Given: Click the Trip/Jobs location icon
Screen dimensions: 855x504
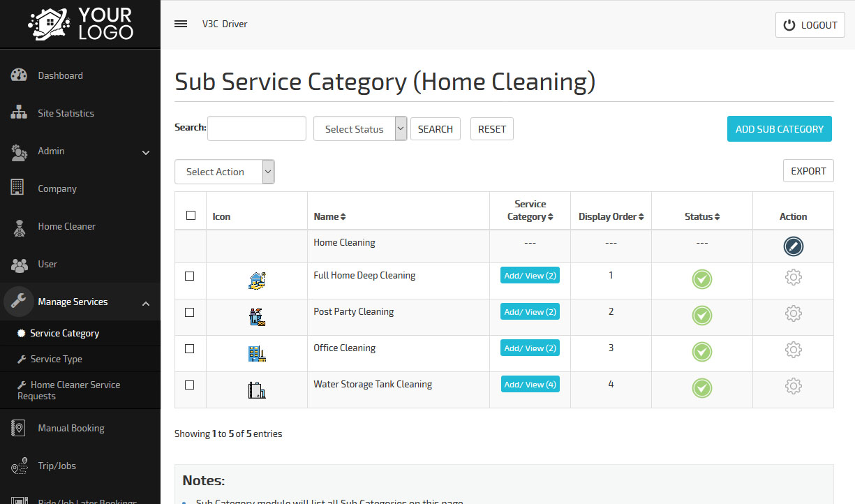Looking at the screenshot, I should coord(20,466).
